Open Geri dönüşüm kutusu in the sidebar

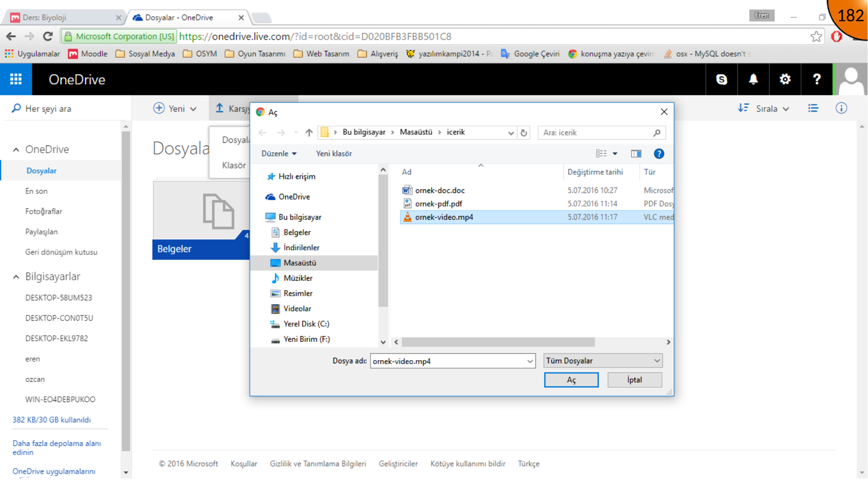tap(61, 252)
